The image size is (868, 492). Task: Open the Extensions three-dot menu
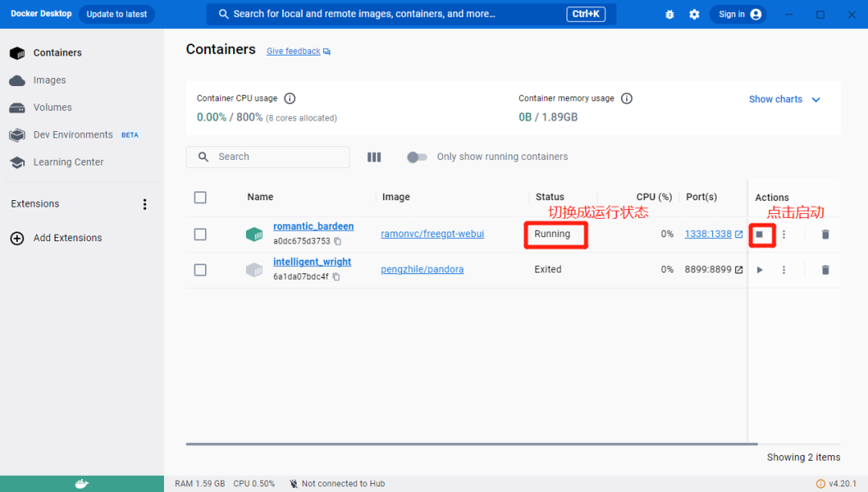tap(145, 204)
